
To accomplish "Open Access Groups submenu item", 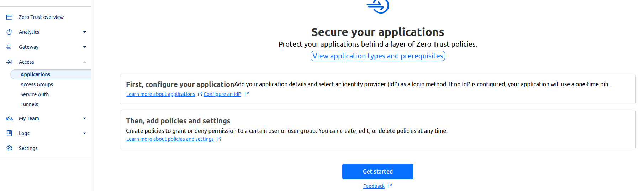I will coord(37,84).
